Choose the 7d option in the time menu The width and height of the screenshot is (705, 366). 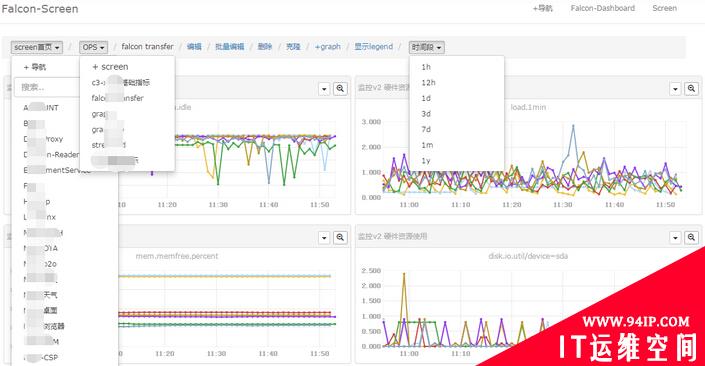coord(426,129)
